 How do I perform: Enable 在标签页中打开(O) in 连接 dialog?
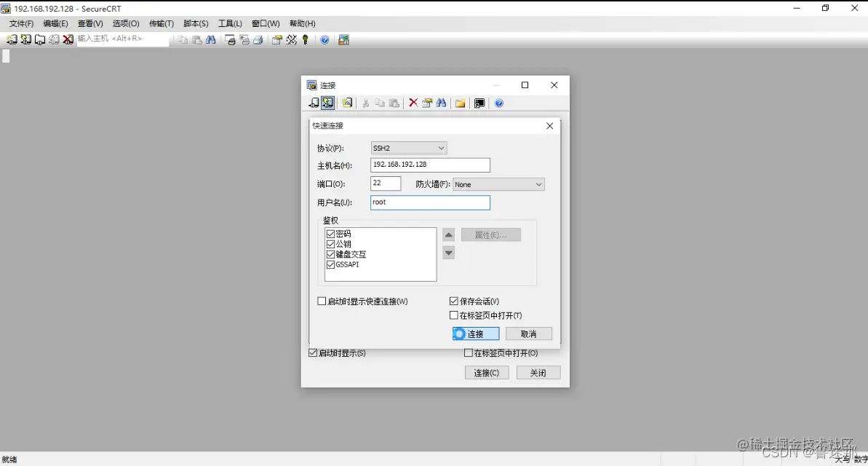point(469,353)
